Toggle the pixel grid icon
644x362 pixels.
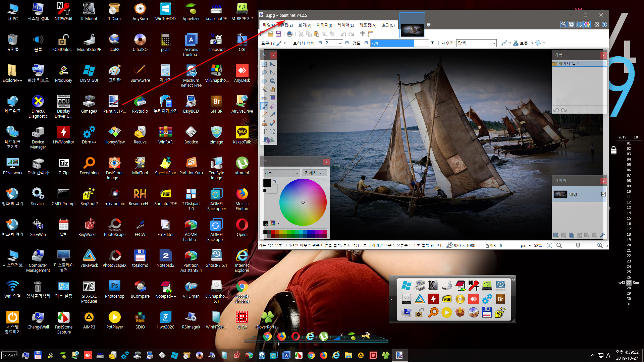coord(362,34)
